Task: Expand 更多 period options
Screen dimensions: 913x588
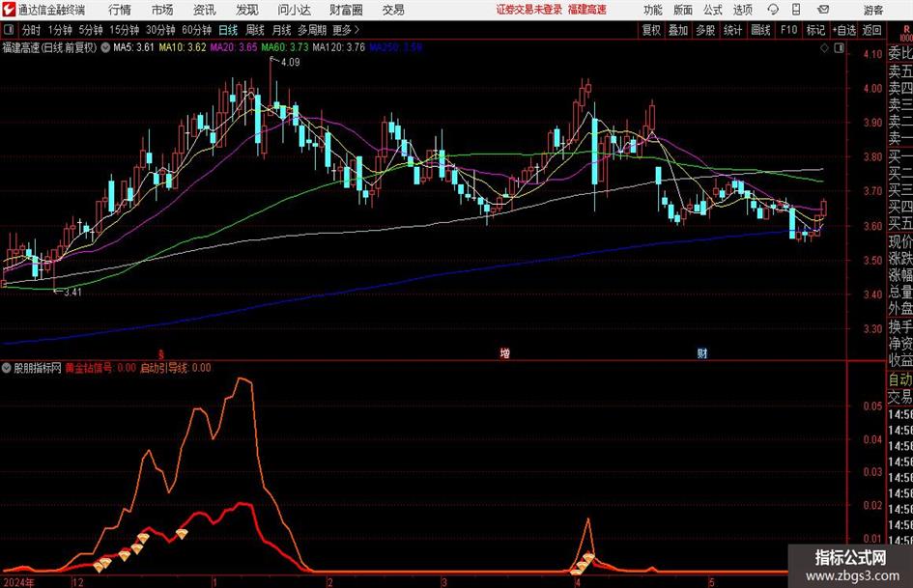Action: 346,30
